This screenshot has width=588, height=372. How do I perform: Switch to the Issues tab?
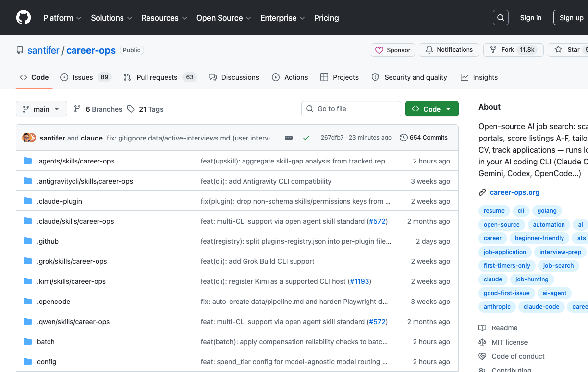tap(86, 77)
